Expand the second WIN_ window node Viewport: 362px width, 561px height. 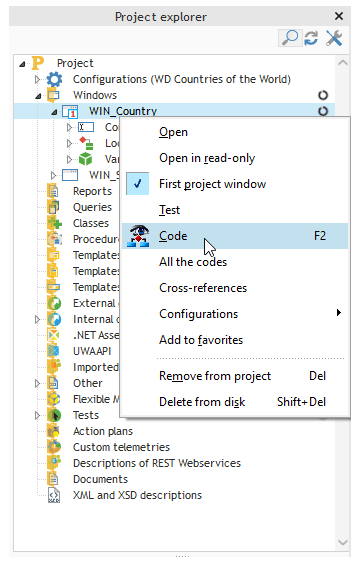53,175
